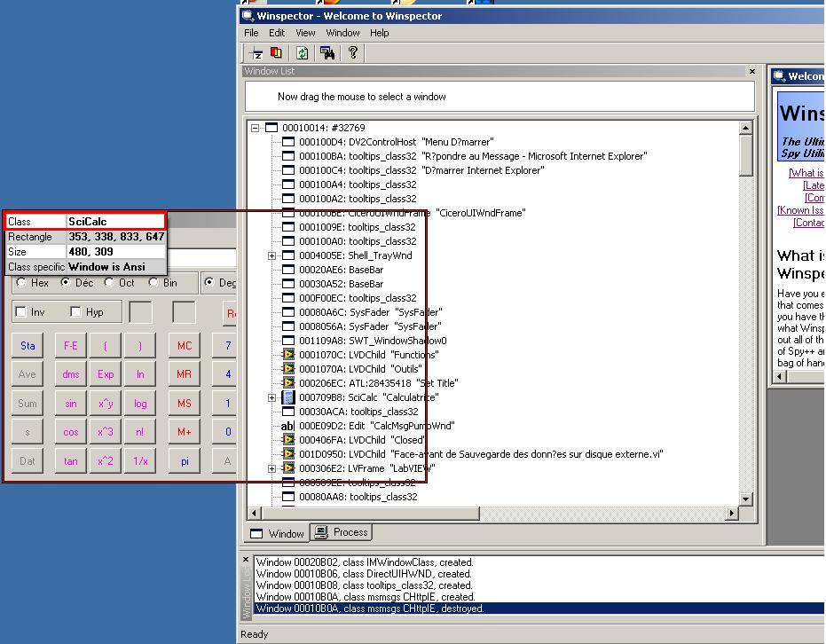Open the Edit menu
The height and width of the screenshot is (644, 826).
[x=277, y=33]
